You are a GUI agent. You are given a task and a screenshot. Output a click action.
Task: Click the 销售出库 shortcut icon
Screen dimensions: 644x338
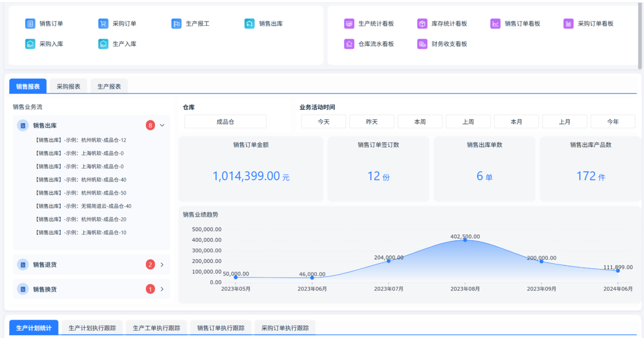(250, 24)
